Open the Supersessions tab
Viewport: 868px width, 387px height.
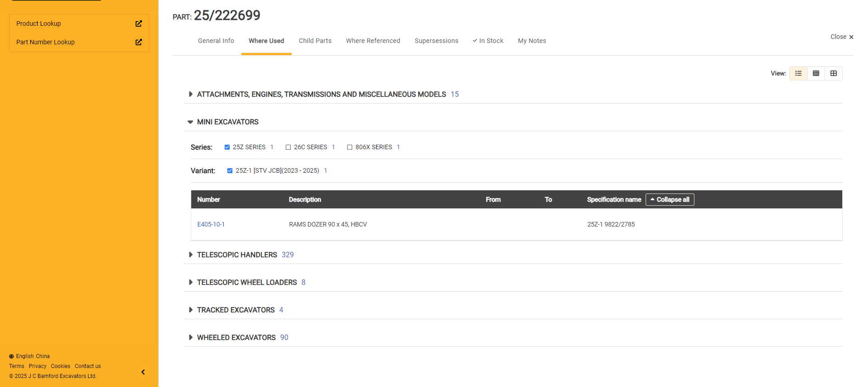click(436, 41)
